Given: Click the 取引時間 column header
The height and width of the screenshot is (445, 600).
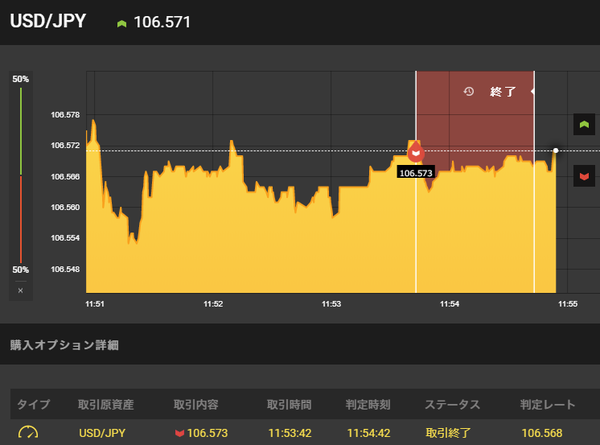Looking at the screenshot, I should (289, 404).
